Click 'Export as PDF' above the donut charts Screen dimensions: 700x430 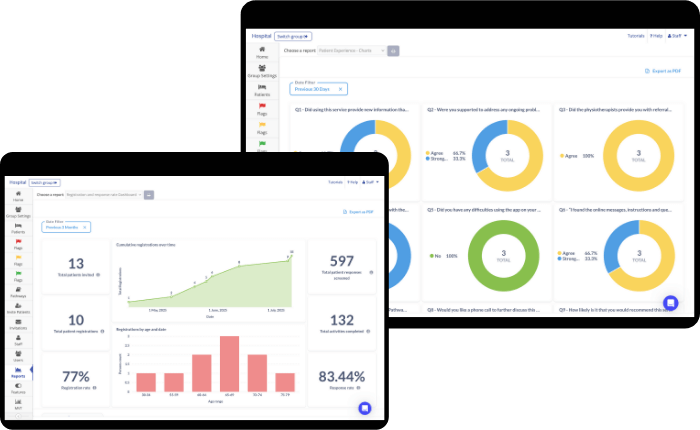663,71
